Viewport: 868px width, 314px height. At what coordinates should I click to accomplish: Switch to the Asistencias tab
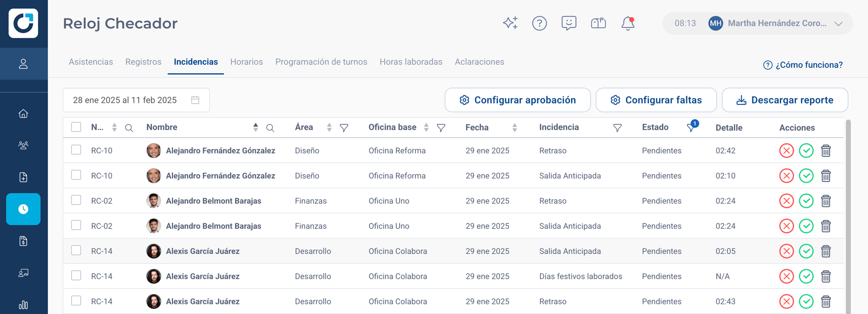pos(91,62)
